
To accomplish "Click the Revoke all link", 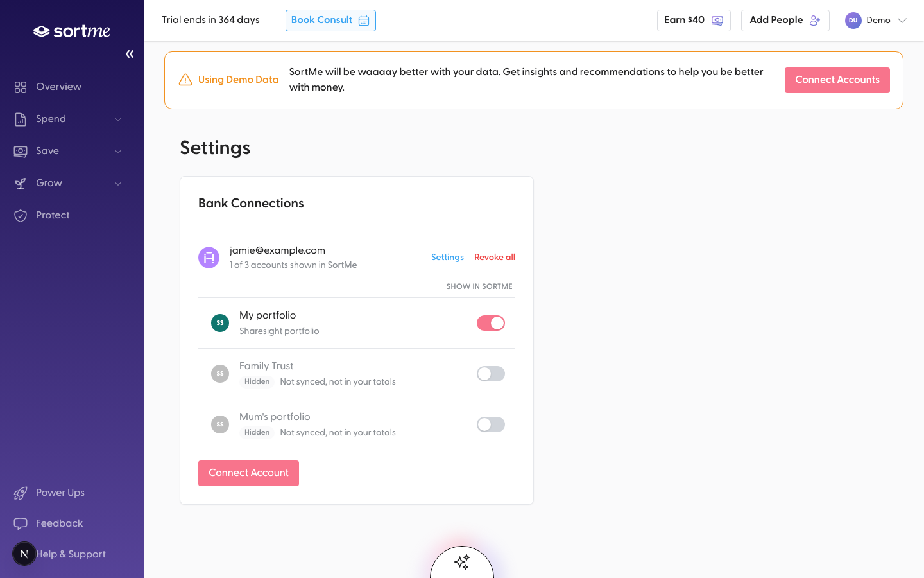I will tap(495, 257).
